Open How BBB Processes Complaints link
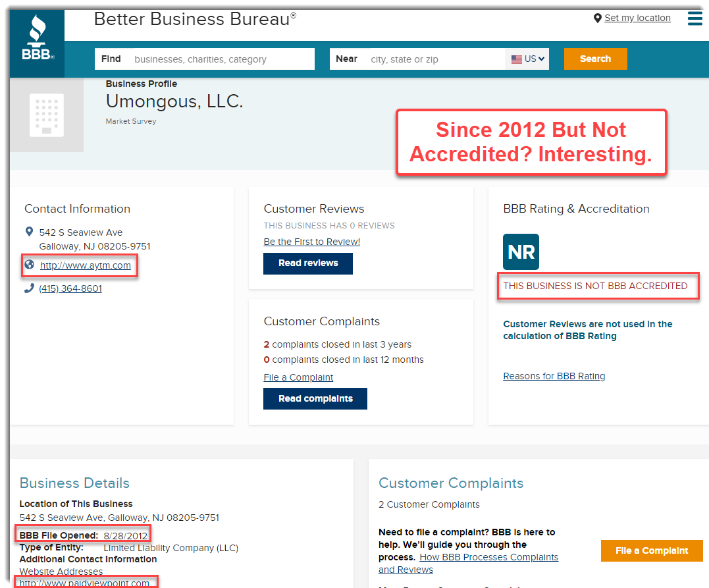This screenshot has width=709, height=588. (488, 557)
